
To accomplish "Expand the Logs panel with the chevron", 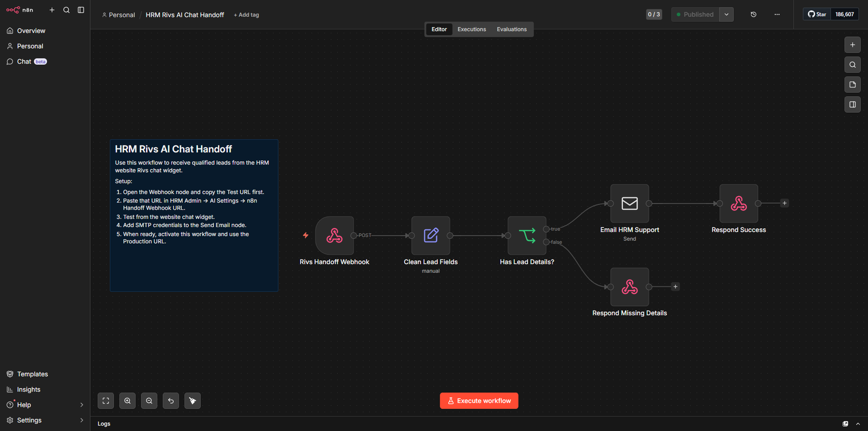I will pyautogui.click(x=858, y=424).
